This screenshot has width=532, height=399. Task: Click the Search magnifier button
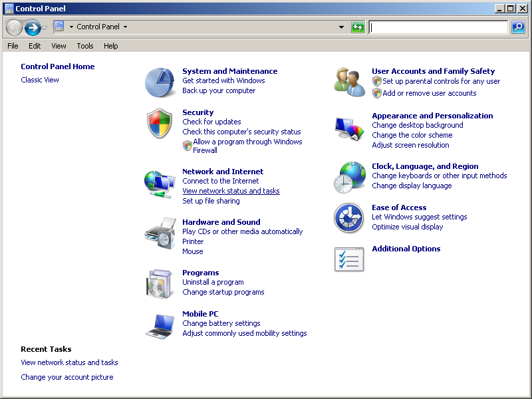pyautogui.click(x=518, y=27)
